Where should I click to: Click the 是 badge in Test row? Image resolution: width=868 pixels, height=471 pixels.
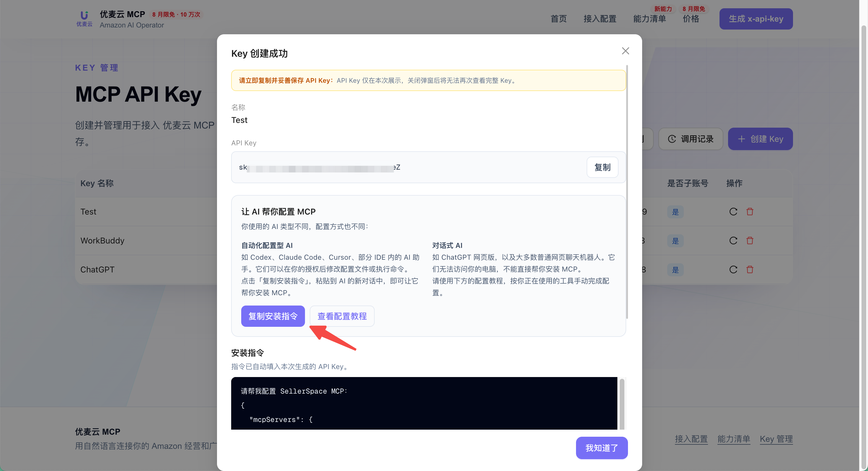pos(675,212)
